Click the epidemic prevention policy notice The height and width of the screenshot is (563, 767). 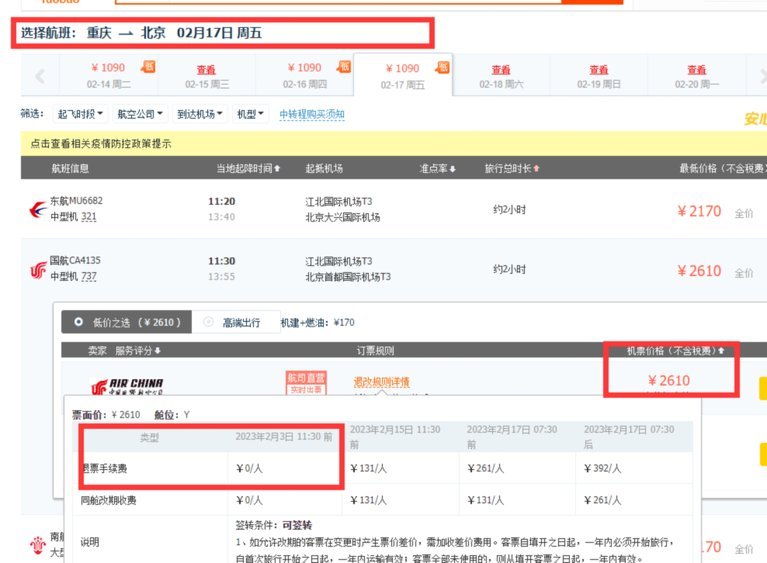coord(101,143)
